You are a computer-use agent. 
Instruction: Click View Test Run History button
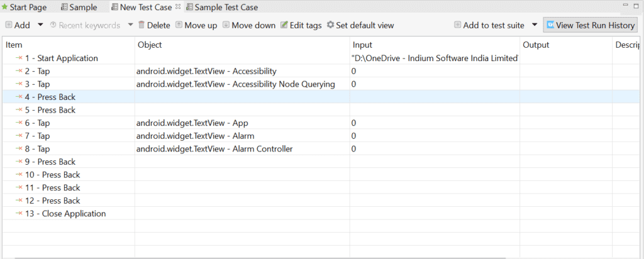[591, 25]
